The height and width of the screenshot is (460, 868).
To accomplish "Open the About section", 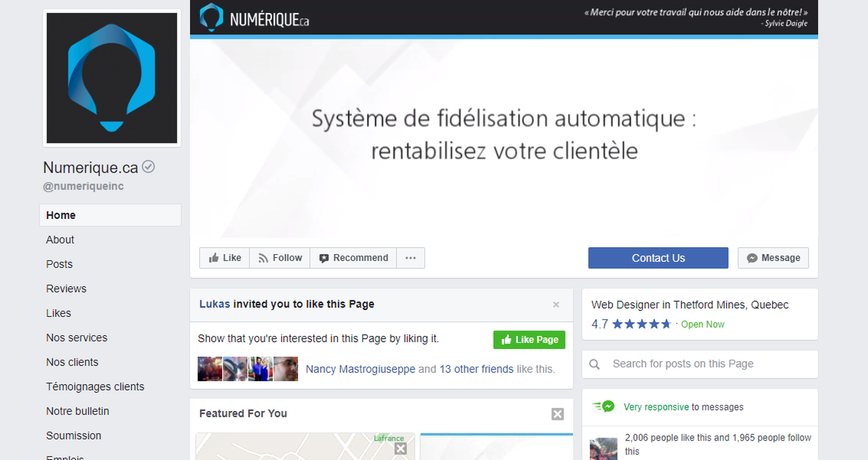I will [x=60, y=240].
